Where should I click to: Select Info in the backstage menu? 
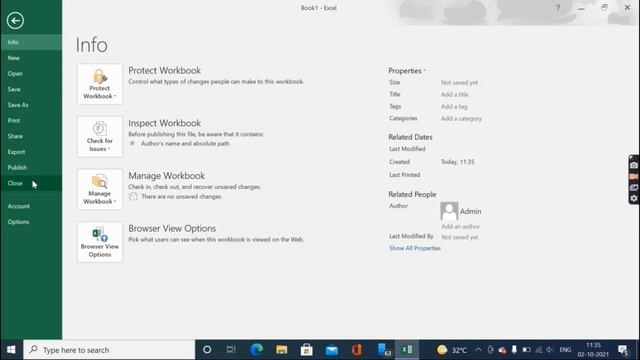[31, 42]
